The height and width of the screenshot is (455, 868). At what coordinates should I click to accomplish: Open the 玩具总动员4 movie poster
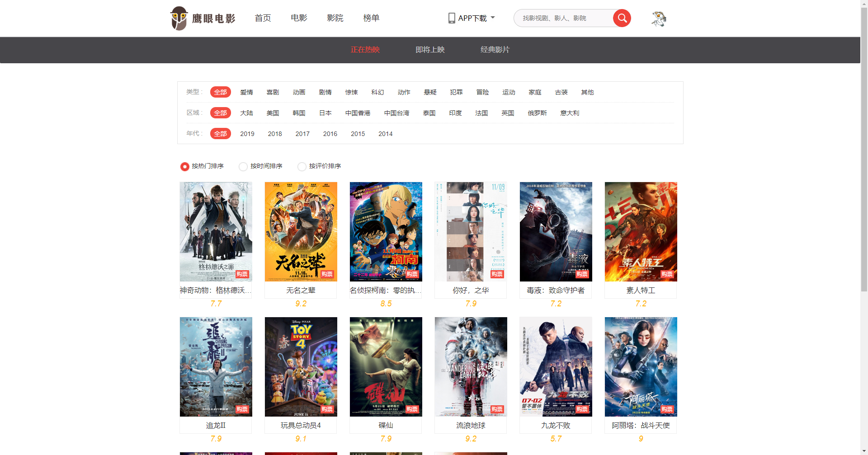301,367
